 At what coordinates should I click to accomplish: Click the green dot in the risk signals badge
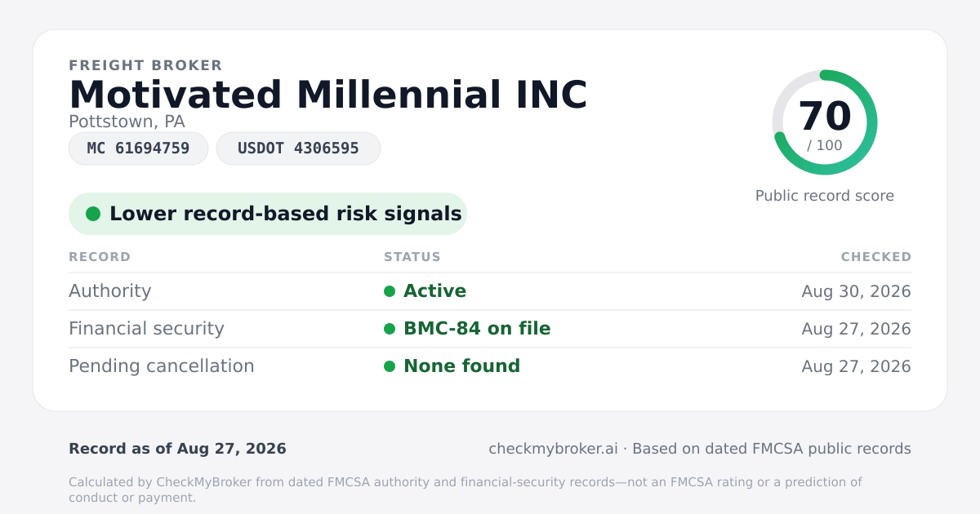(x=93, y=214)
